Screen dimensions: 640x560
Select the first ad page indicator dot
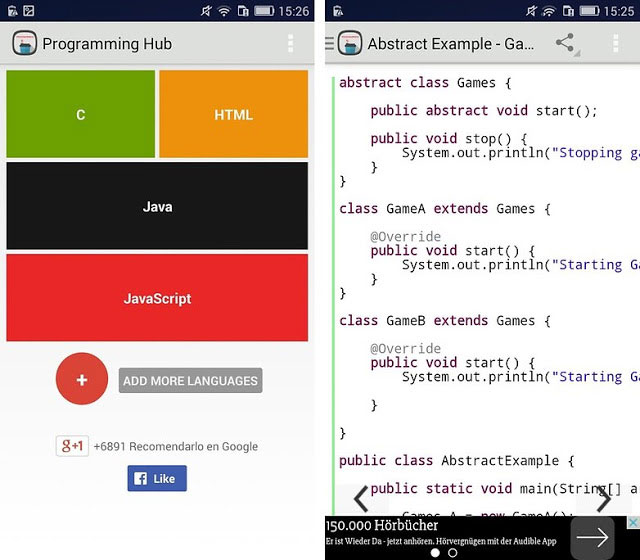click(435, 553)
